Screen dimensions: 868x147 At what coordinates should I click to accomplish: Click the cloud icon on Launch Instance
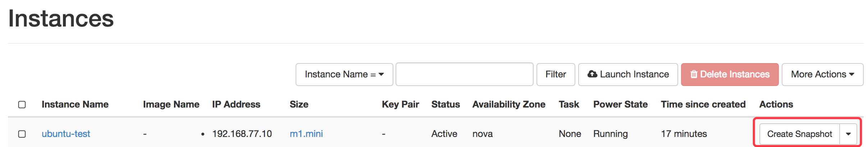point(592,74)
